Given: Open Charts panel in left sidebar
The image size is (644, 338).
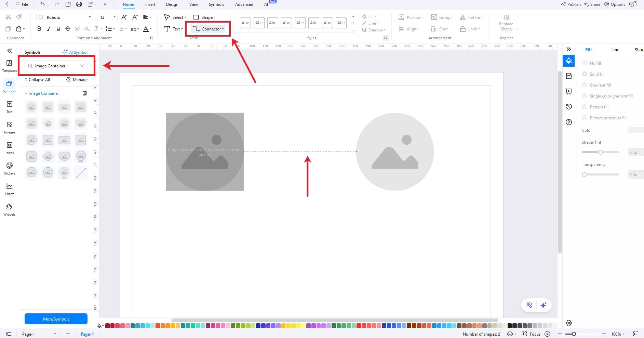Looking at the screenshot, I should pos(9,189).
